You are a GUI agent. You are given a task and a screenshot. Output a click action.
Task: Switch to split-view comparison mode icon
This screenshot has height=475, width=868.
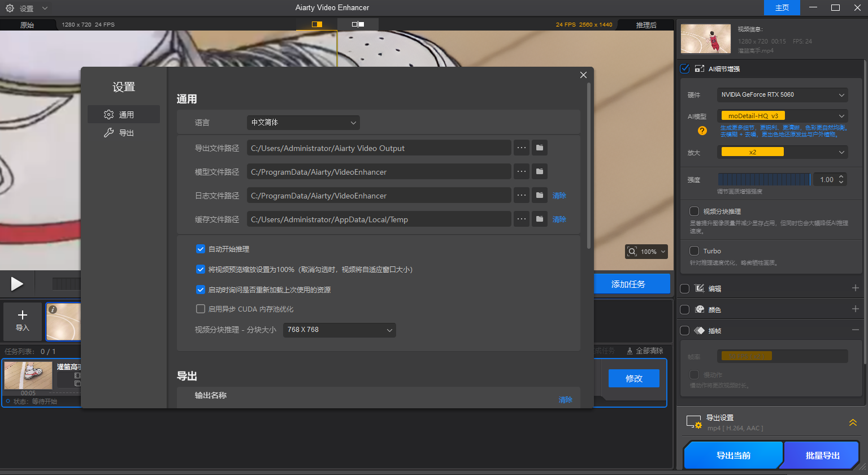pos(317,24)
